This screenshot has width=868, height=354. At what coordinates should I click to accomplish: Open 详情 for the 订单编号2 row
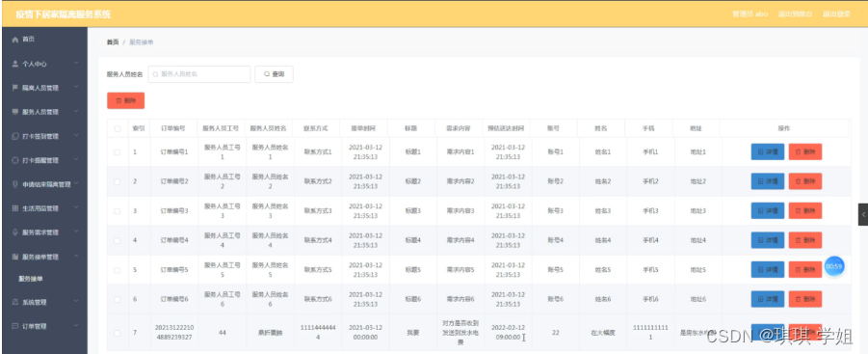pos(767,181)
